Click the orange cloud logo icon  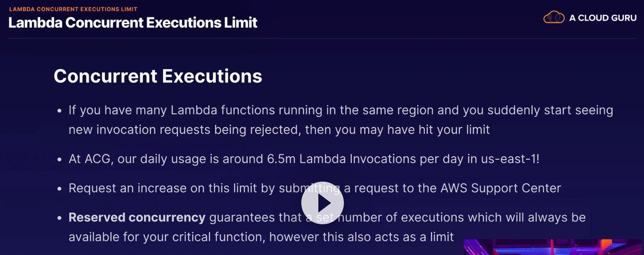point(553,18)
